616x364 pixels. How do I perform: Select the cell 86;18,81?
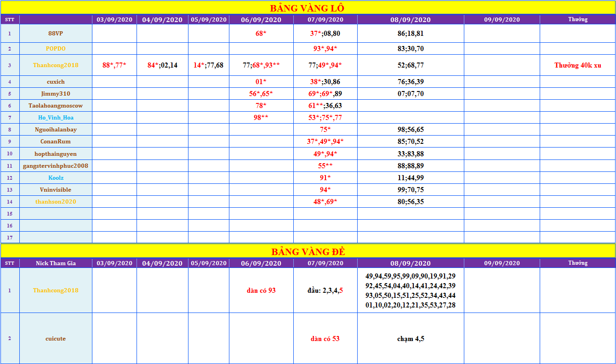point(411,34)
